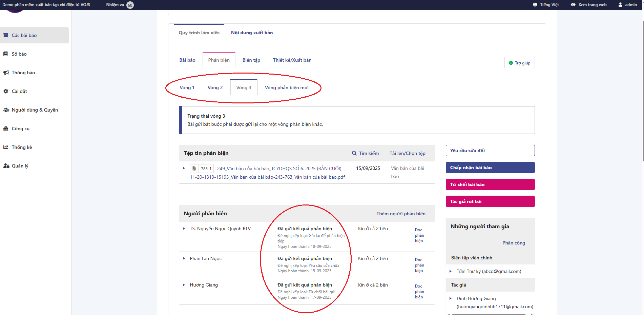
Task: Switch to the Vòng 2 review round tab
Action: tap(215, 87)
